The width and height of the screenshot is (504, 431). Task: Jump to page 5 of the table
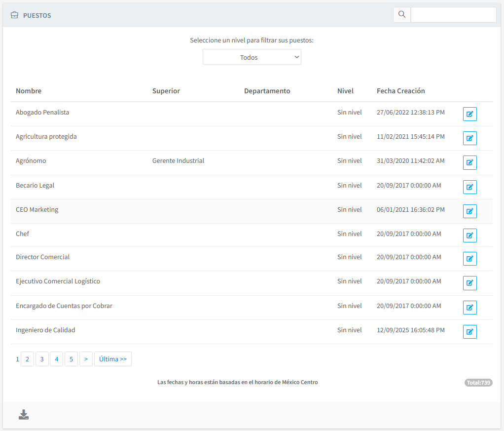point(71,359)
